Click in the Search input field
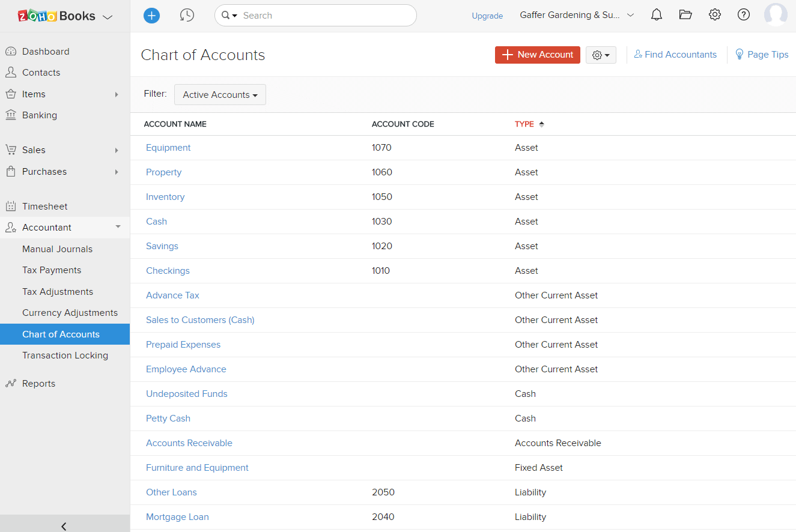 click(x=324, y=16)
